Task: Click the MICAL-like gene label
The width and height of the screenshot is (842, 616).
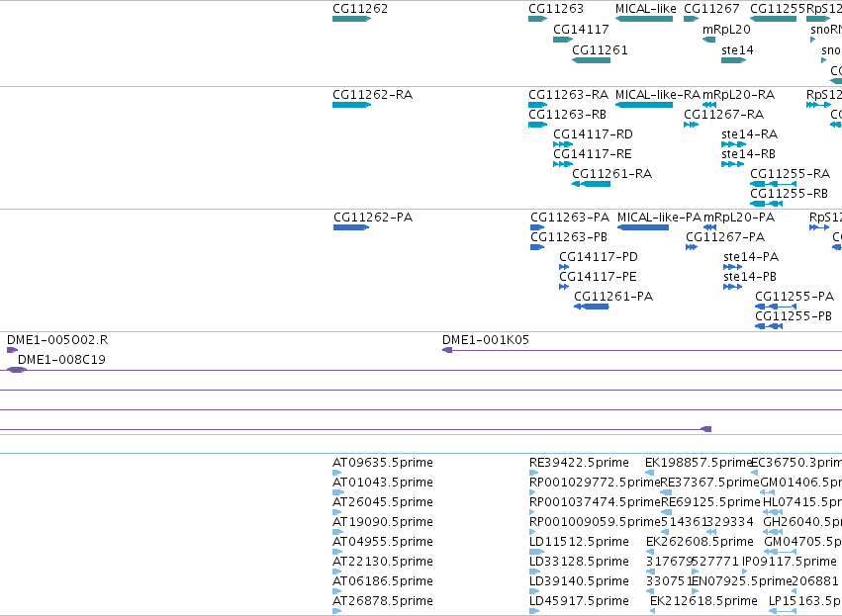Action: [x=645, y=9]
